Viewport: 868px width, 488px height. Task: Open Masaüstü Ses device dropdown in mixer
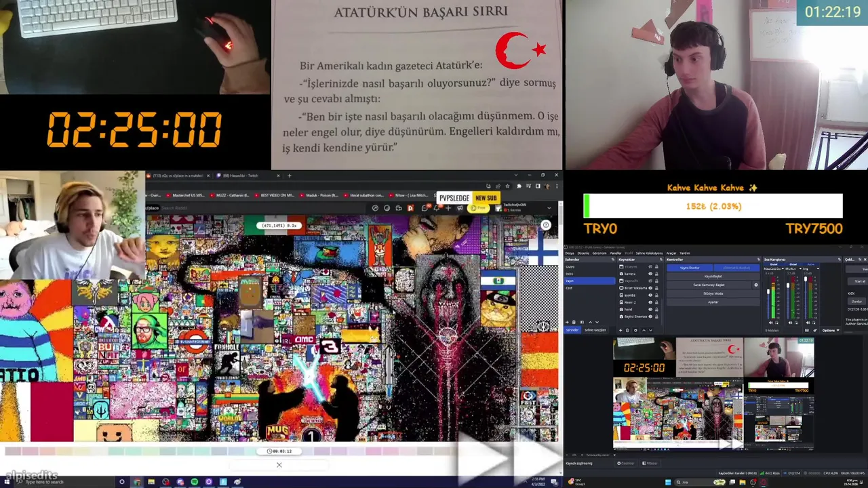tap(783, 268)
